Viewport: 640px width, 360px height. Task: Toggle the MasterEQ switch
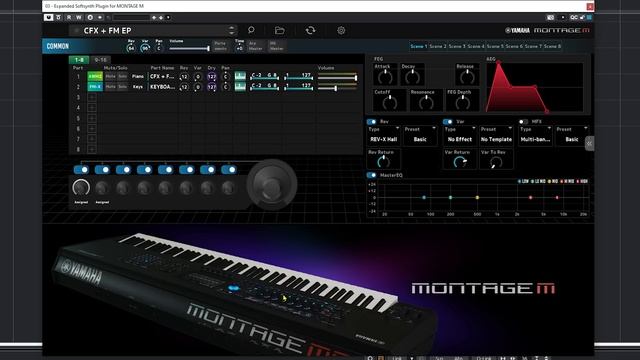(371, 175)
